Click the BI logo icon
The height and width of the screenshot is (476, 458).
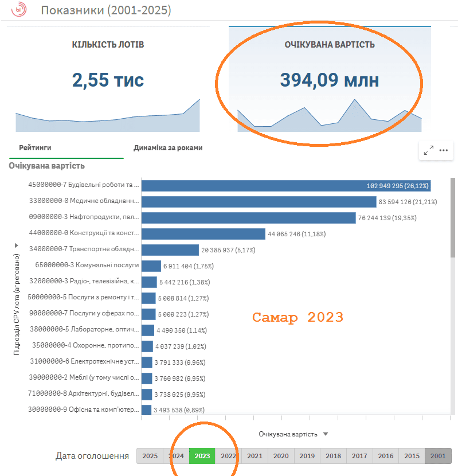pos(19,10)
